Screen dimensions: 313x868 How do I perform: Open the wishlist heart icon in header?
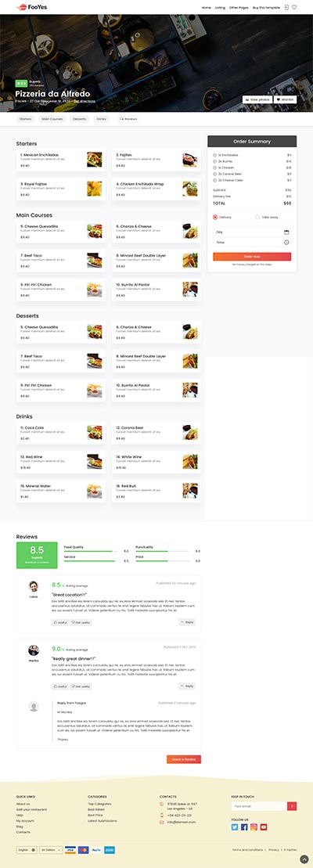pyautogui.click(x=294, y=7)
